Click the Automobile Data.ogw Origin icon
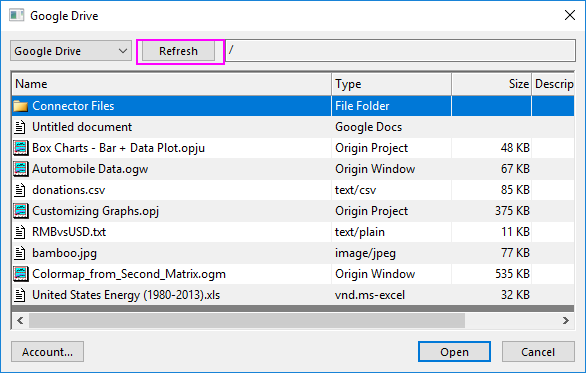 tap(21, 169)
